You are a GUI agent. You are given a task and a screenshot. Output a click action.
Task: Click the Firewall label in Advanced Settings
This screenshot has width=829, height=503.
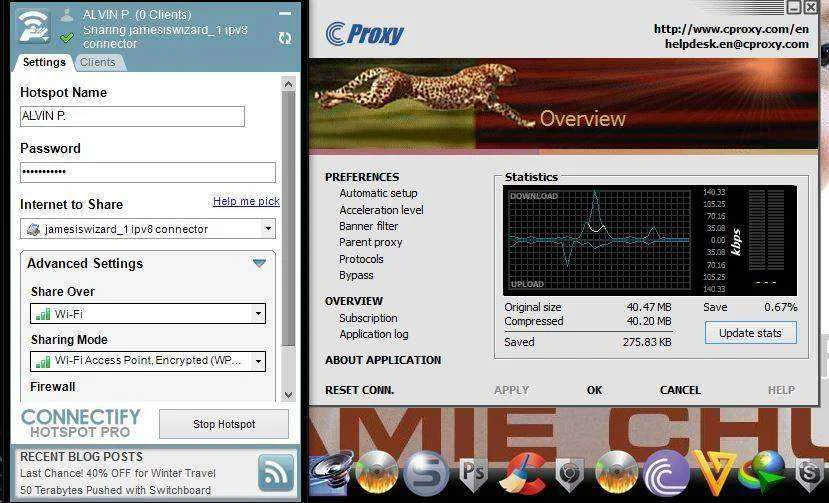52,387
